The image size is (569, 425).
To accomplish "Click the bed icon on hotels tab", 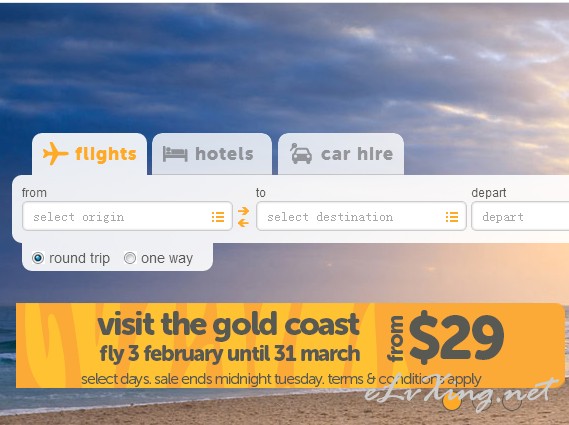I will (x=175, y=154).
